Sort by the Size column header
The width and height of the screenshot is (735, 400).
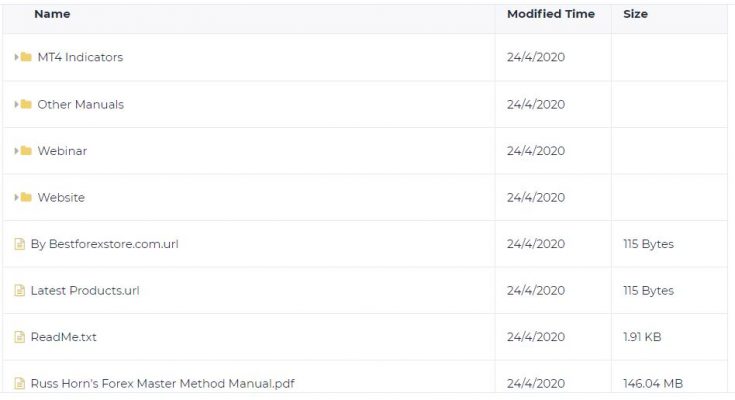(x=635, y=14)
